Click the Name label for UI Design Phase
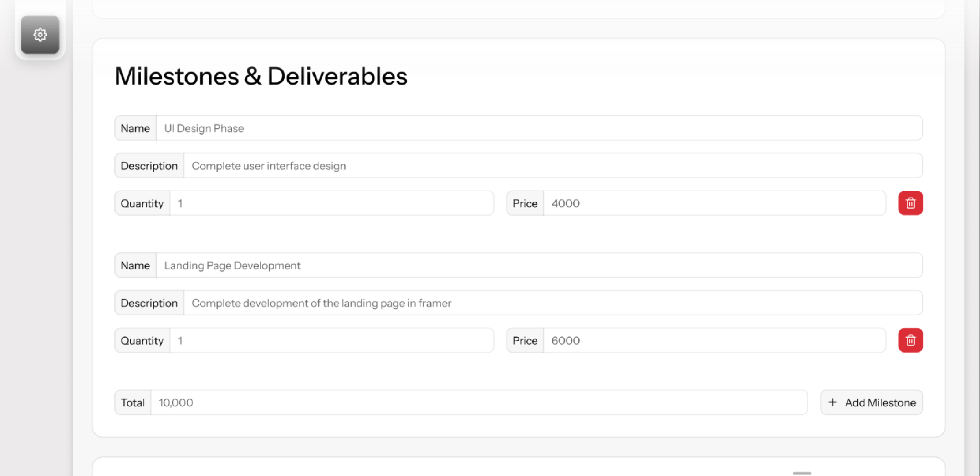Image resolution: width=980 pixels, height=476 pixels. coord(136,128)
